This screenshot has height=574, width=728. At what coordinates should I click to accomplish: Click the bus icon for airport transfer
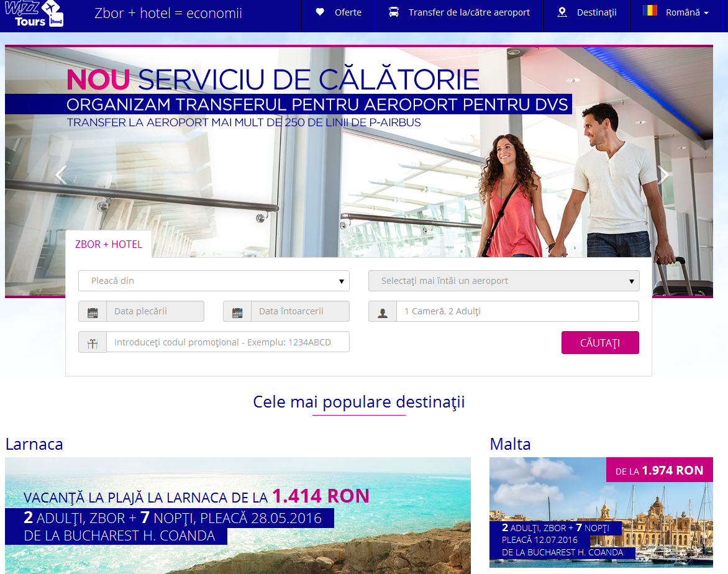(394, 12)
